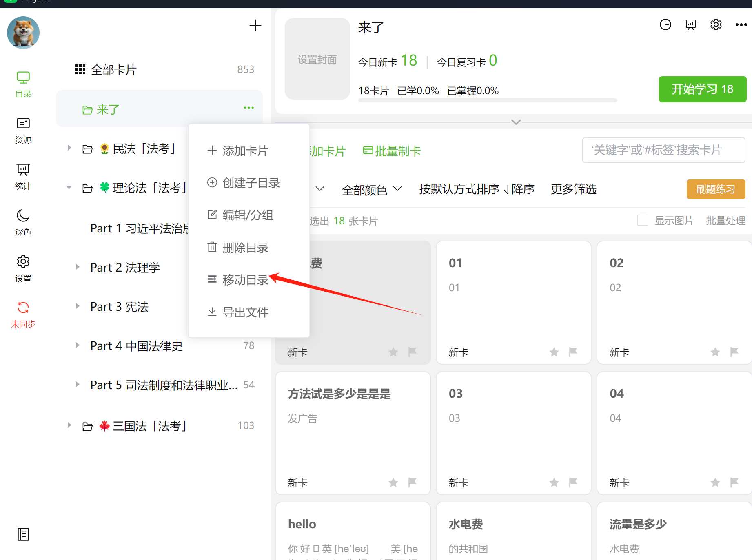This screenshot has height=560, width=752.
Task: Flag the card titled 02
Action: point(734,352)
